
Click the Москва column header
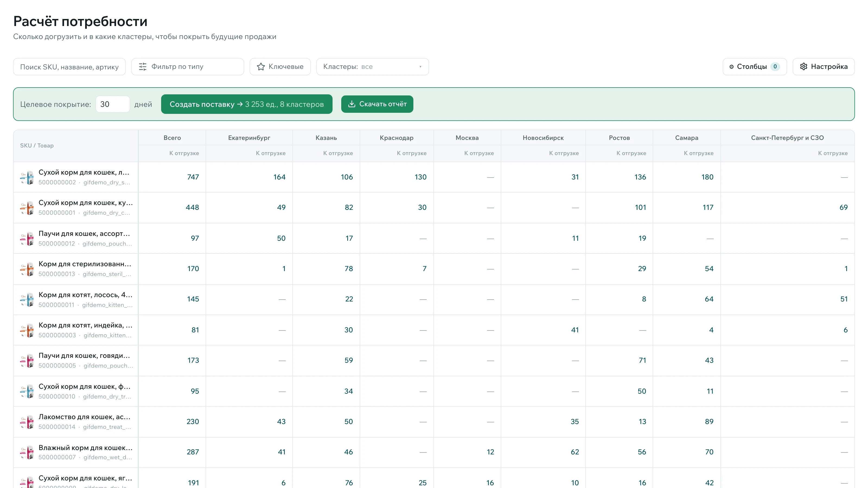467,138
